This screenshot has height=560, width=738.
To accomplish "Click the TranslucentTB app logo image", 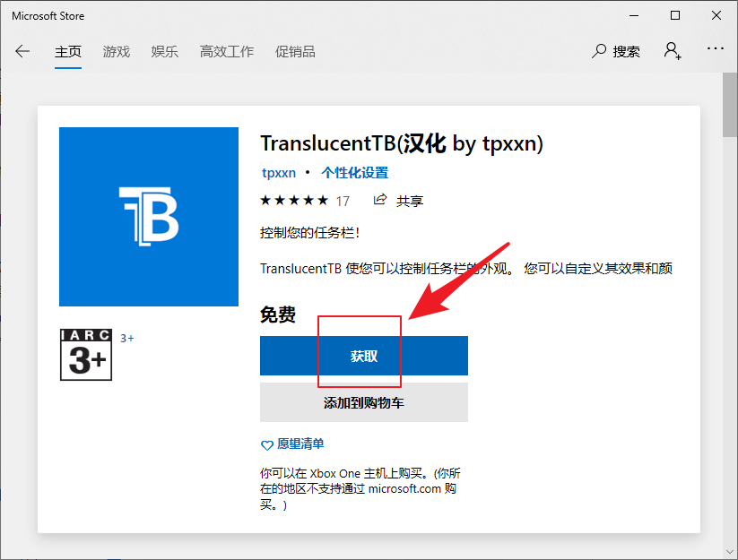I will (149, 217).
